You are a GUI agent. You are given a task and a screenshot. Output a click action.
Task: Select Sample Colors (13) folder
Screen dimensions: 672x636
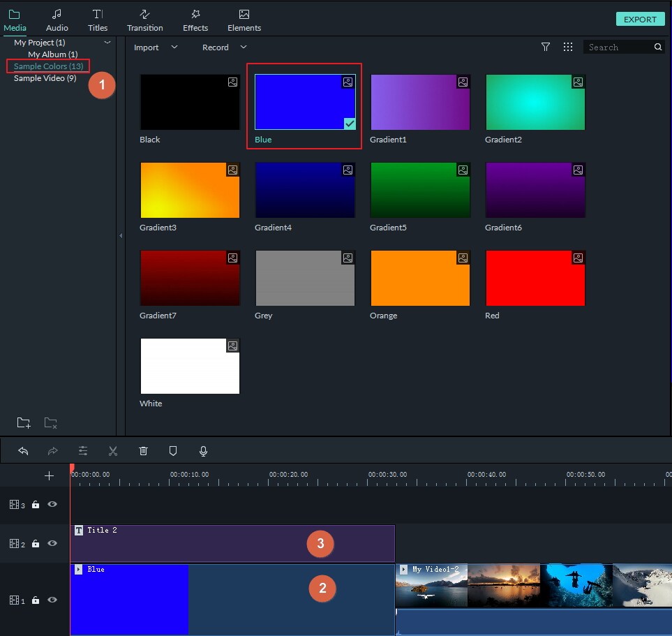pos(48,66)
